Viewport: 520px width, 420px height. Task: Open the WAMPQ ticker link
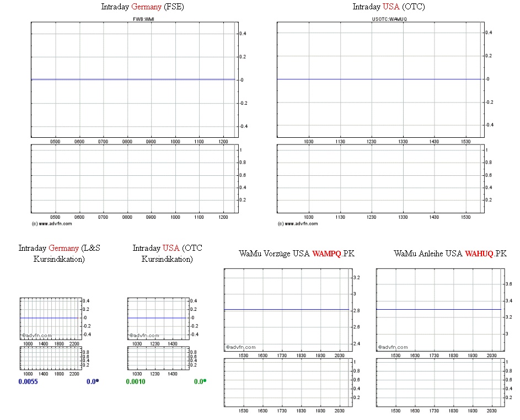tap(326, 254)
